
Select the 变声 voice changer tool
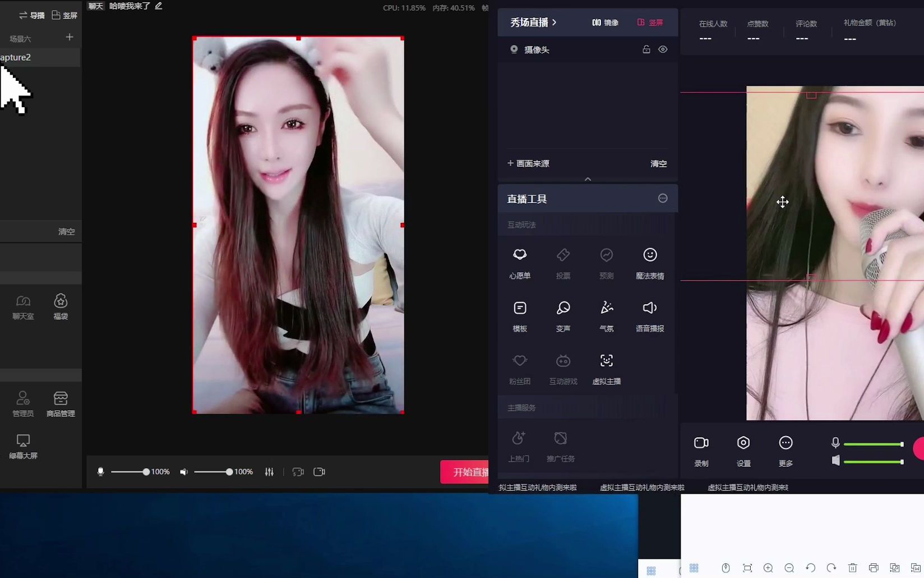[563, 315]
